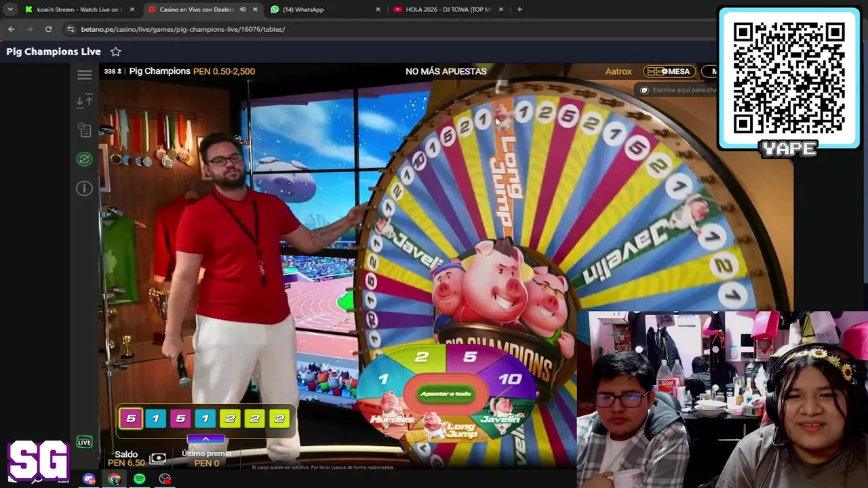Open a new browser tab

519,9
